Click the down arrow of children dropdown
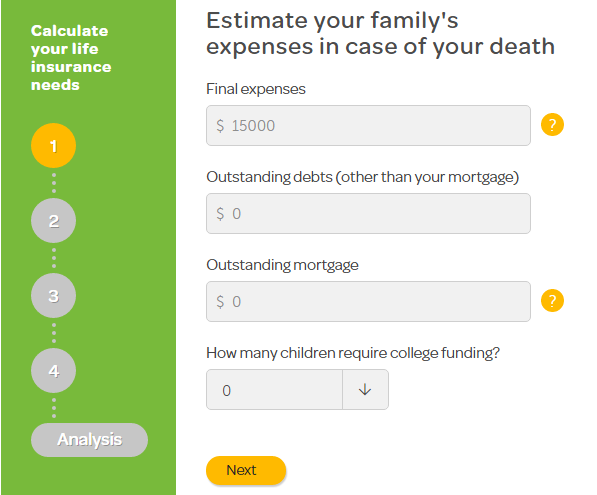Screen dimensions: 597x495 coord(365,390)
